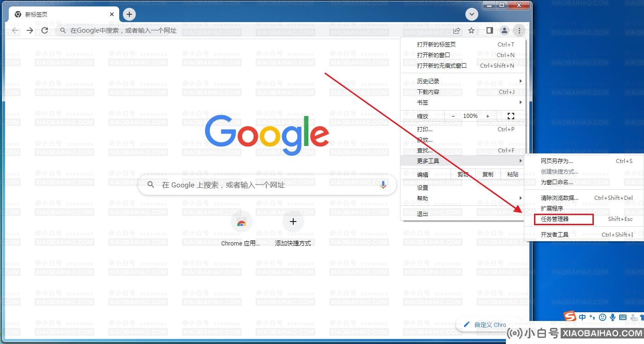Click the microphone voice search icon
Screen dimensions: 644x344
(x=383, y=185)
